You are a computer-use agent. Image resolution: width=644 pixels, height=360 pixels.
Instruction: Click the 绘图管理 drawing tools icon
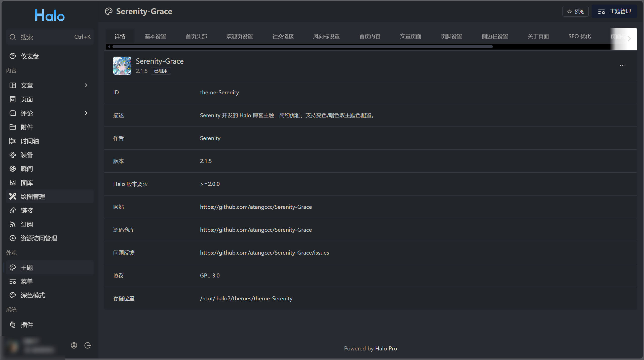13,196
